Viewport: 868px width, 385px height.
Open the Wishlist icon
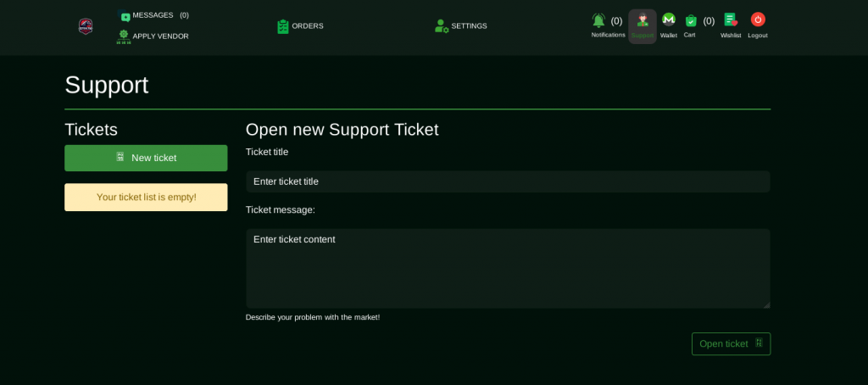click(731, 20)
